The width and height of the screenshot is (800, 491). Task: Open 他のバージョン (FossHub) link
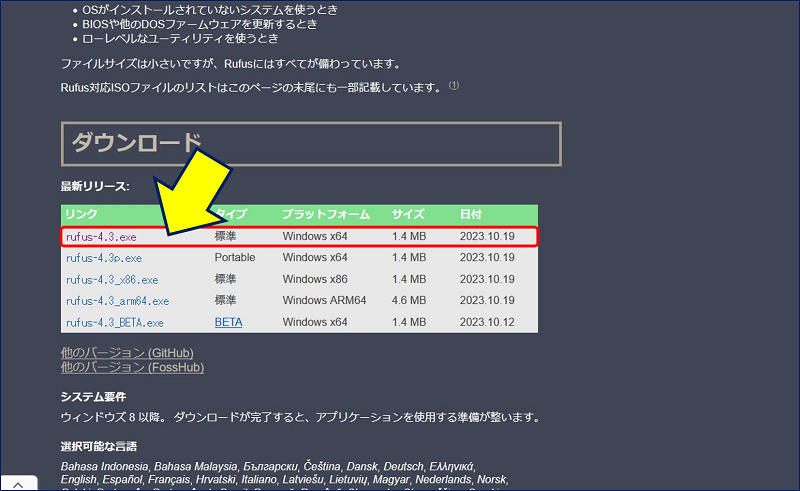click(132, 367)
